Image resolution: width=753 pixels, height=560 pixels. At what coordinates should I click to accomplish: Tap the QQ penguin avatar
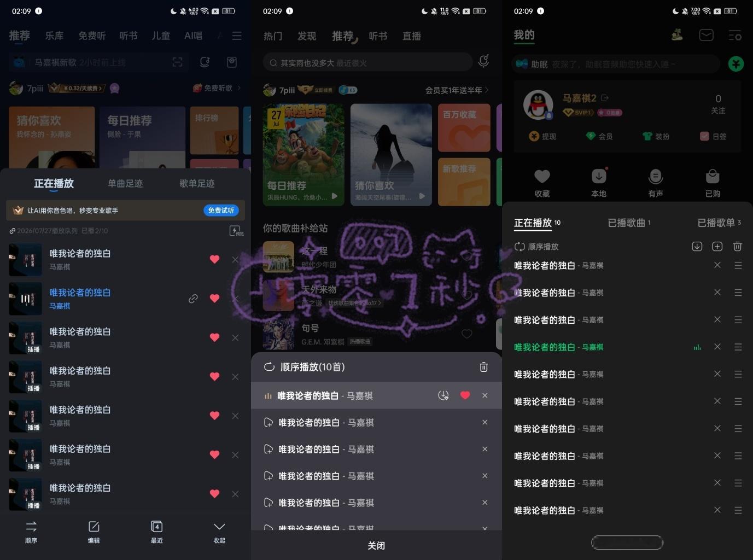(x=538, y=105)
